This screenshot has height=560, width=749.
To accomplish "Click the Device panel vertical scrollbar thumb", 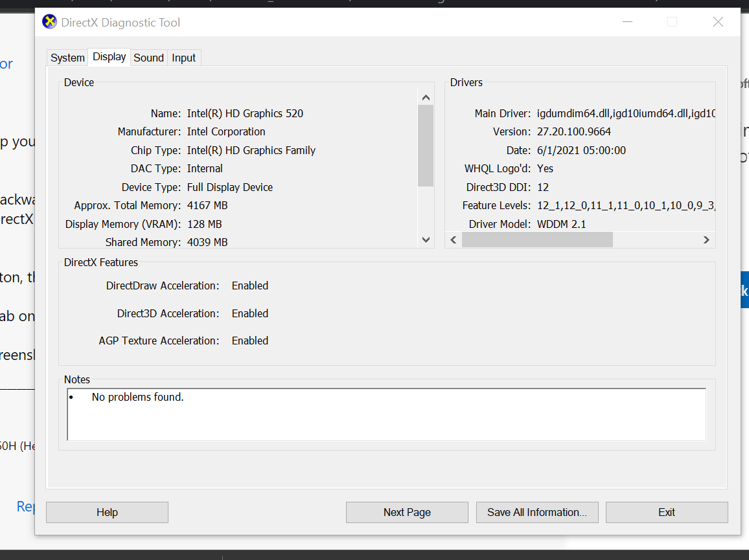I will 426,146.
